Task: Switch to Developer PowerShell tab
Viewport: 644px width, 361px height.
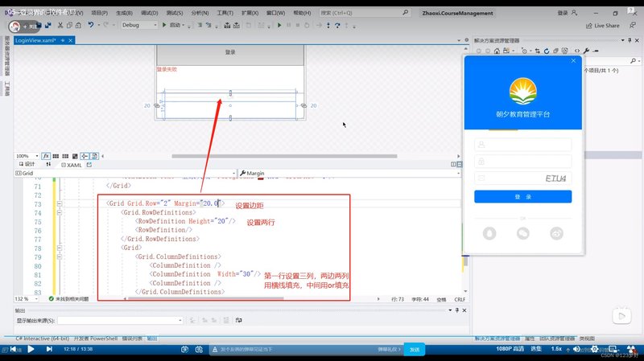Action: (x=95, y=338)
